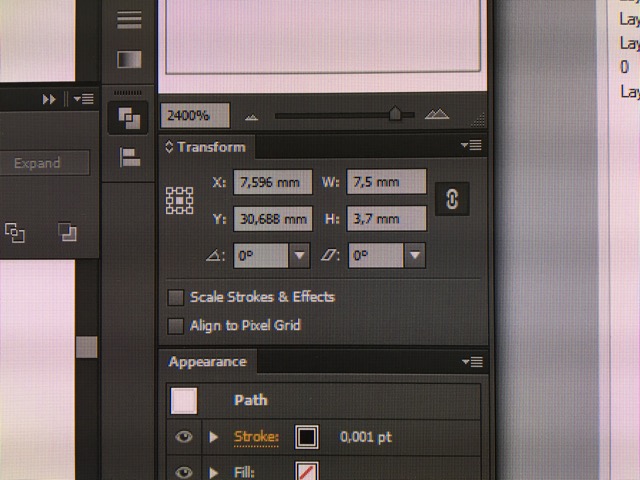Click the X position field
This screenshot has width=640, height=480.
pyautogui.click(x=273, y=182)
